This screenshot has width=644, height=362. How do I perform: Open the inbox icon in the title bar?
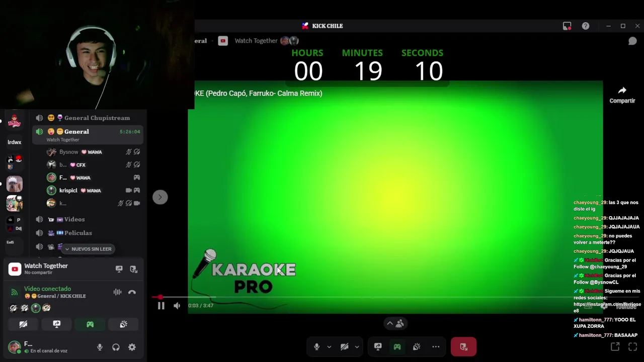[x=567, y=26]
